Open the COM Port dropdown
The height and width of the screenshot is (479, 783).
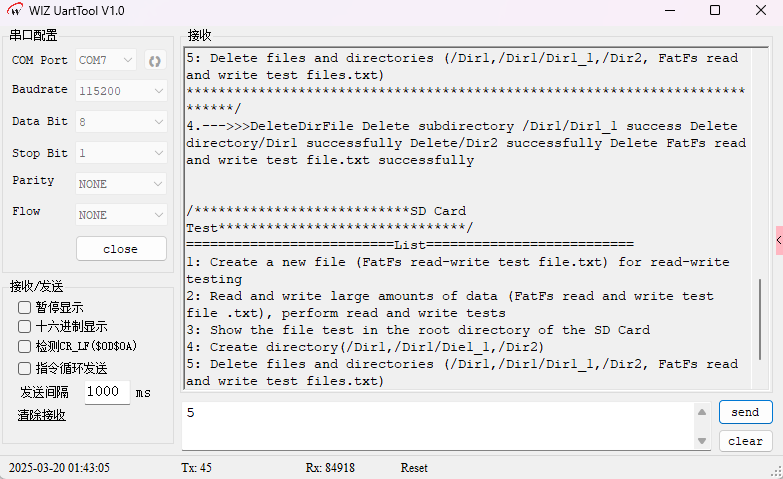click(x=106, y=61)
